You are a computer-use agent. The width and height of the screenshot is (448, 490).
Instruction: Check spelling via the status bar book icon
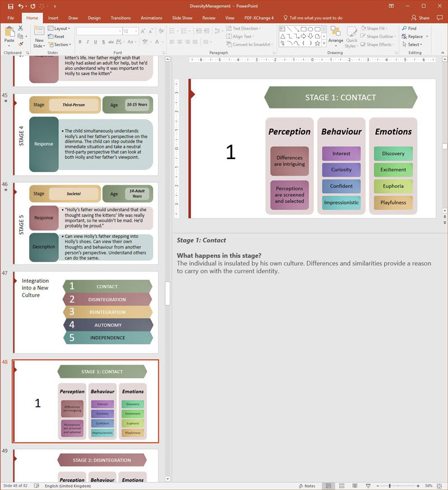(36, 486)
